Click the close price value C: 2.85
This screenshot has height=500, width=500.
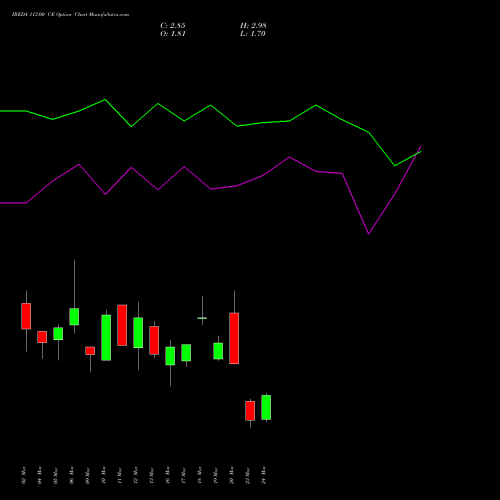[x=173, y=26]
